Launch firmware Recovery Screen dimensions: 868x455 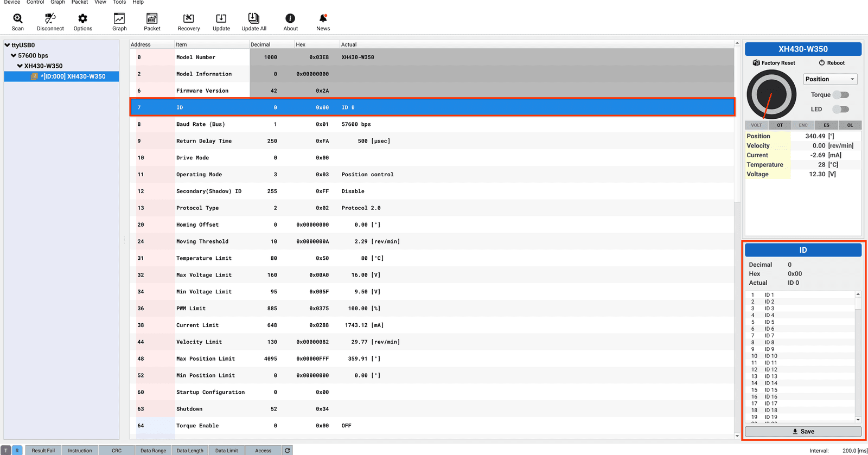tap(188, 22)
